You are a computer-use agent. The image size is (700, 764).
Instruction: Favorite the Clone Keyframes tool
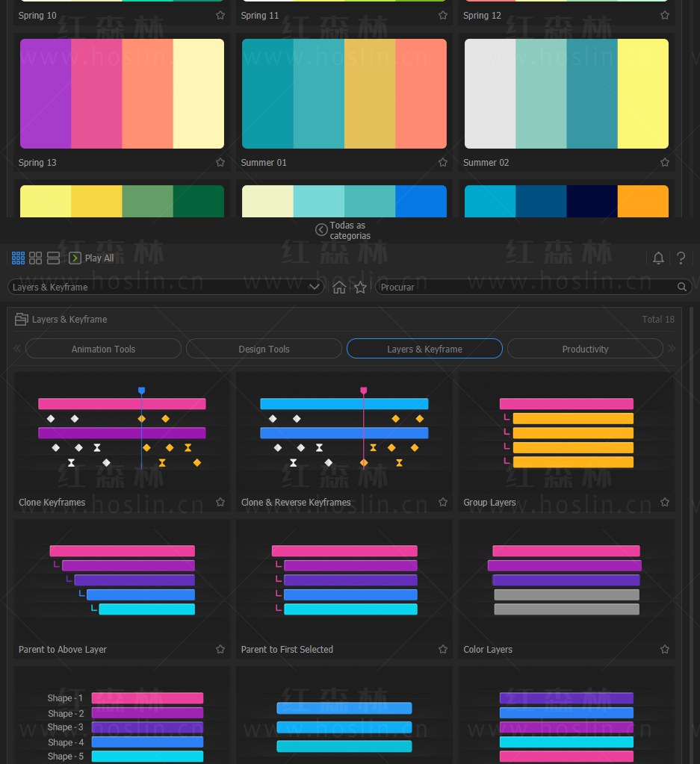[x=220, y=502]
